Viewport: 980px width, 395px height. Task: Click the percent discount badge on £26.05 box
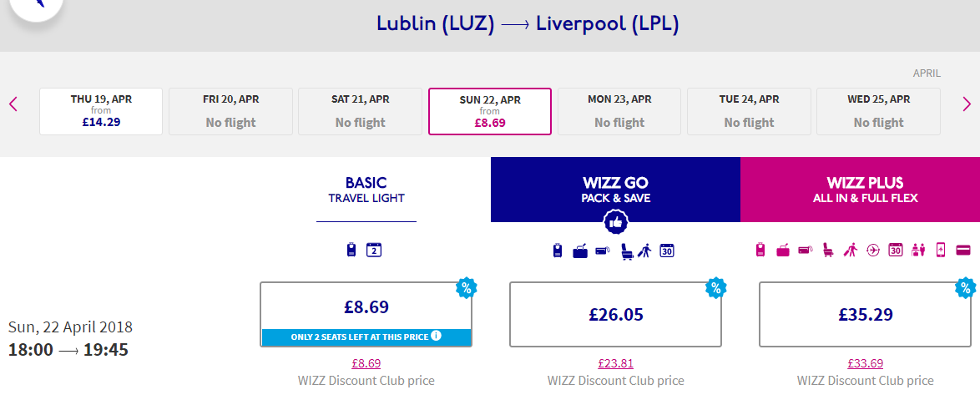[x=716, y=288]
